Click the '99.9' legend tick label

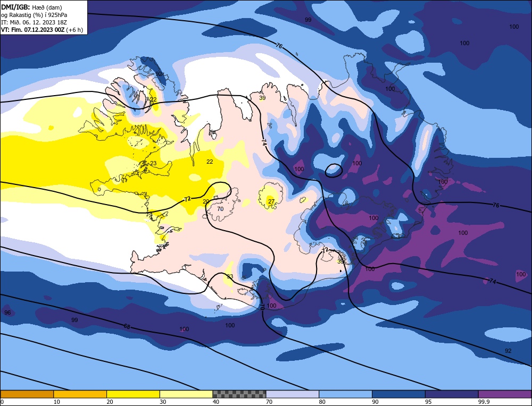tap(484, 402)
